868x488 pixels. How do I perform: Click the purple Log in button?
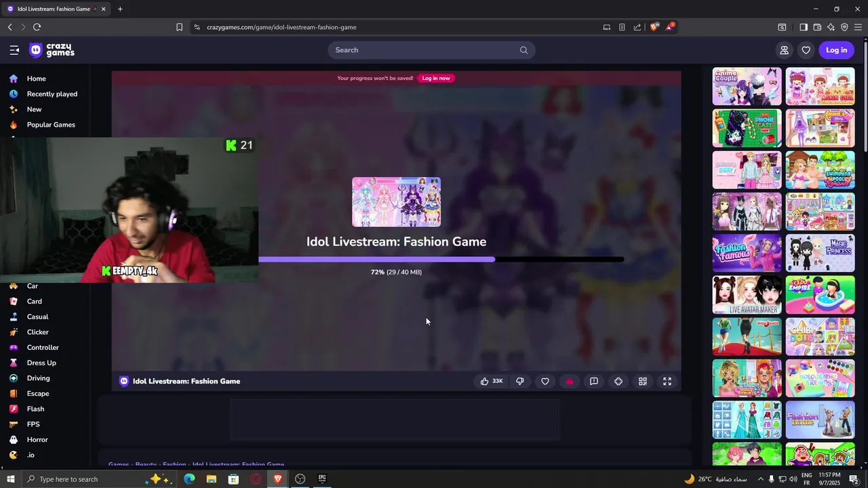pos(836,50)
